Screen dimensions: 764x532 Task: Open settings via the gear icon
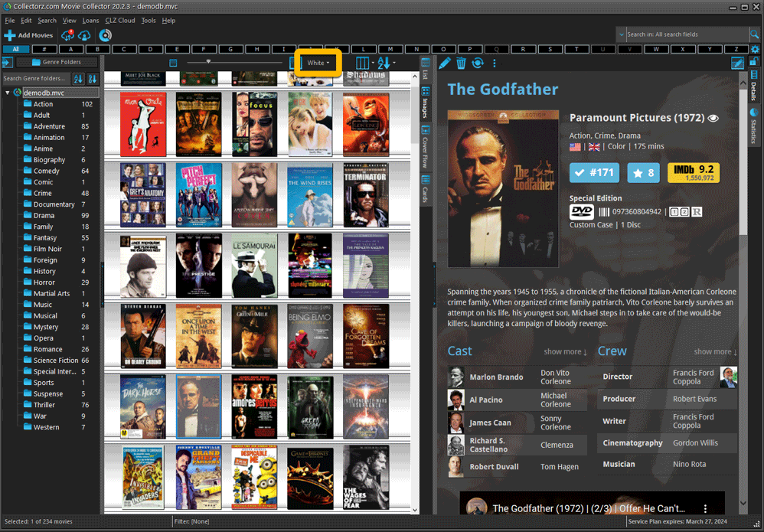tap(755, 49)
